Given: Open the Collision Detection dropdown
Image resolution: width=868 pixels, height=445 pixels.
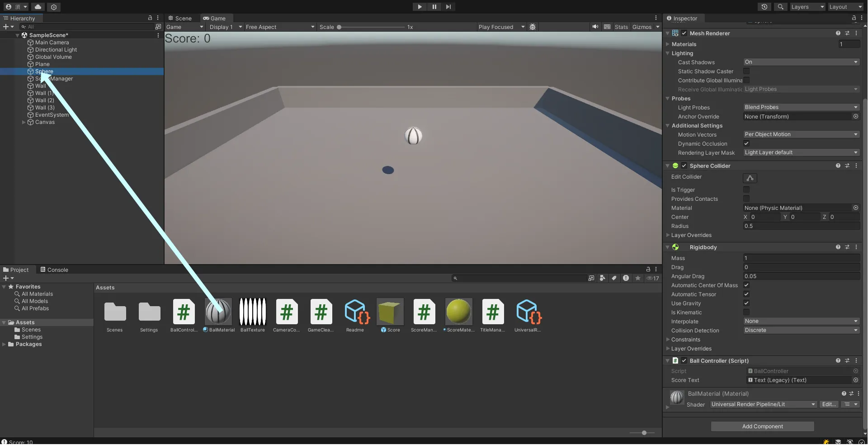Looking at the screenshot, I should (x=801, y=331).
